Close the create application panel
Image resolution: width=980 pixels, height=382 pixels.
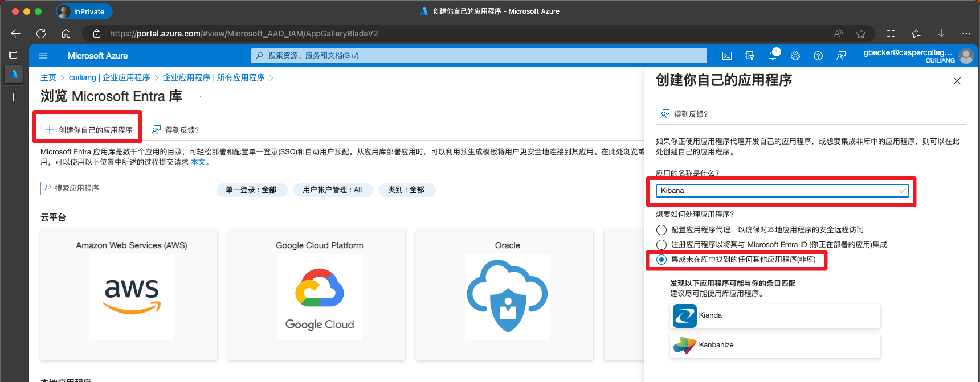tap(957, 81)
